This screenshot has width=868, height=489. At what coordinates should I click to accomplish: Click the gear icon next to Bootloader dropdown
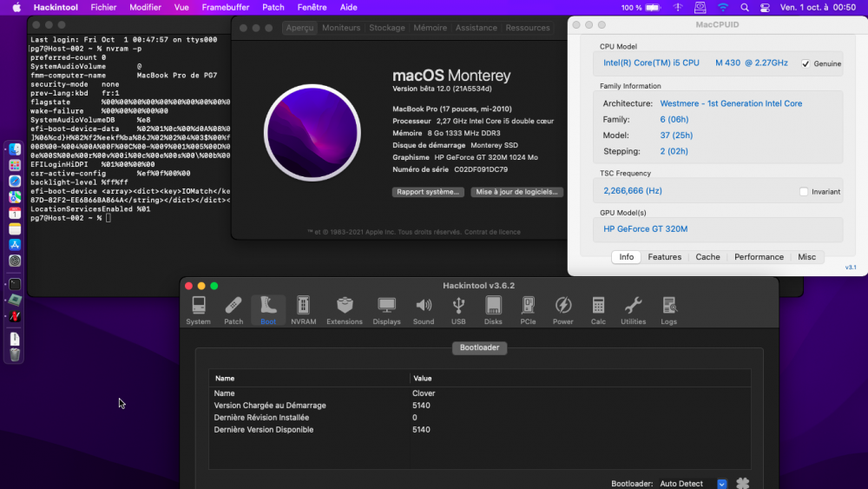[742, 484]
